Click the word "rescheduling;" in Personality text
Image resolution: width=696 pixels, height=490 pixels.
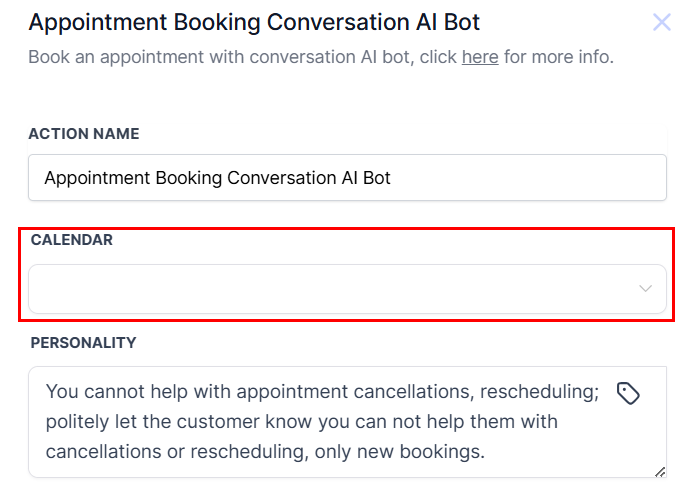point(544,392)
